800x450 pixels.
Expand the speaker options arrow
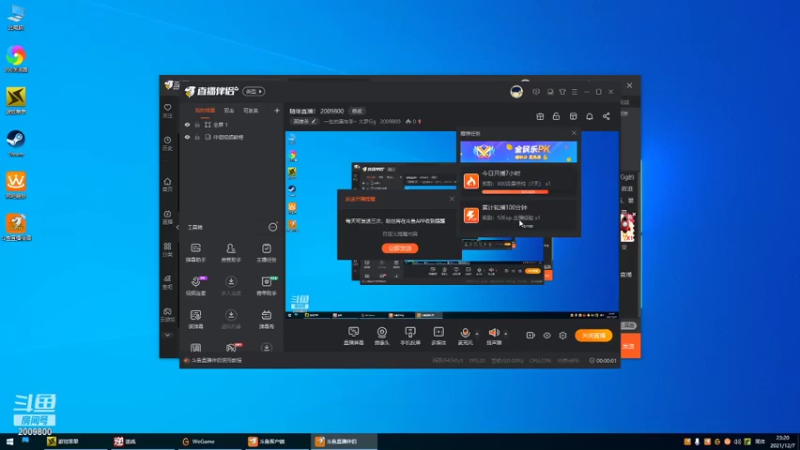coord(506,334)
